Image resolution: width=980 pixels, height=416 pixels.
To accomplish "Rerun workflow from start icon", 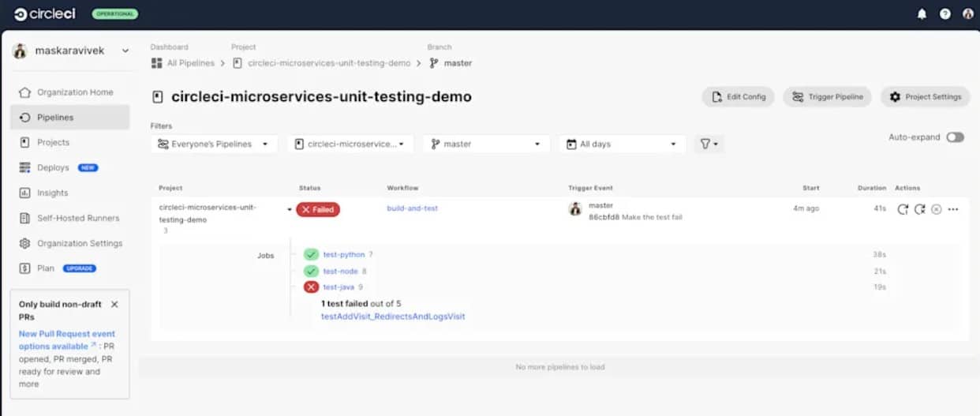I will pos(903,209).
